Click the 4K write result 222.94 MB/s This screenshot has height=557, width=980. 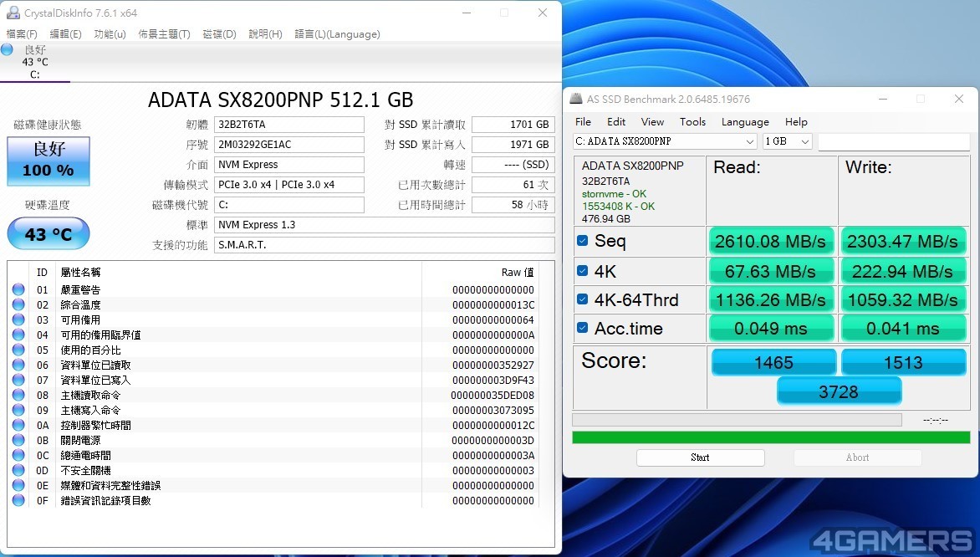[x=902, y=271]
